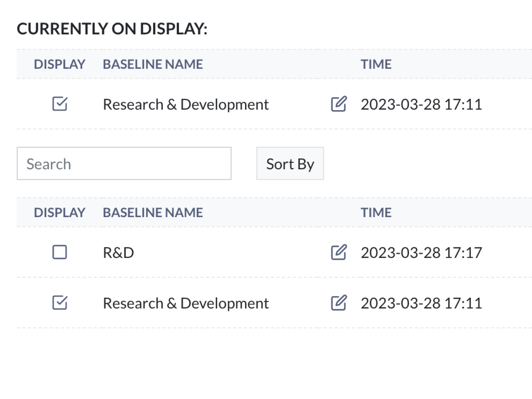
Task: Click the edit icon for R&D baseline
Action: pyautogui.click(x=338, y=252)
